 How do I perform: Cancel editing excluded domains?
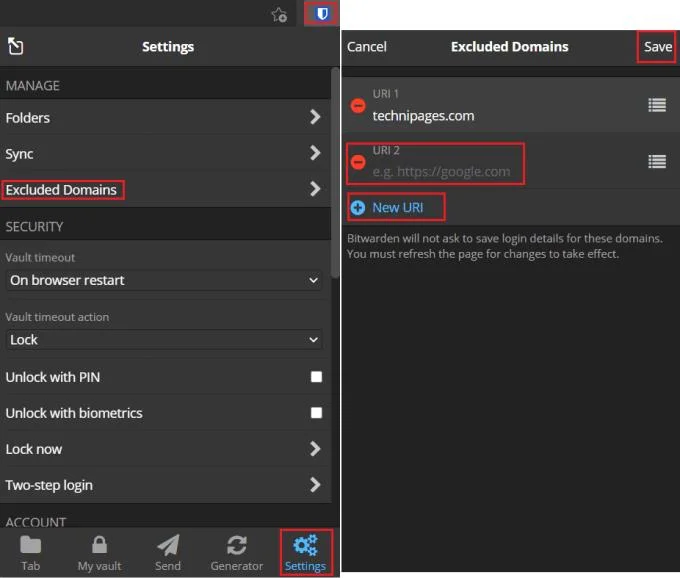click(x=366, y=46)
